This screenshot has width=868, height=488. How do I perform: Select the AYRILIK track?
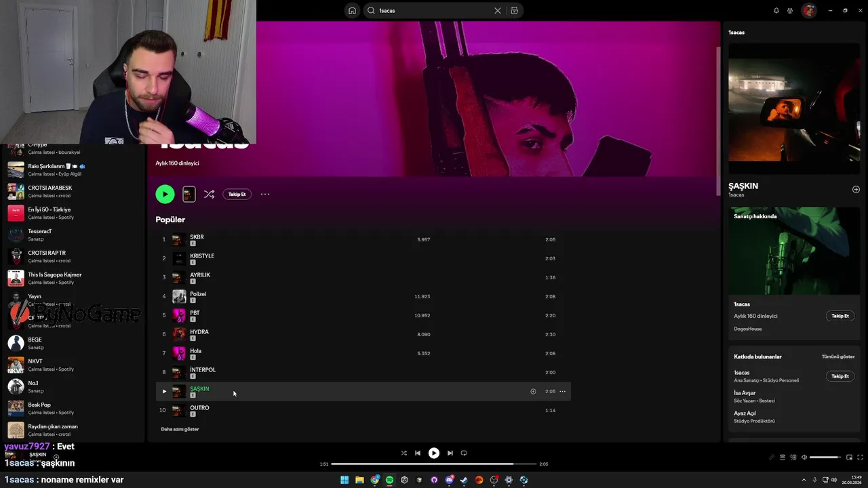point(363,277)
